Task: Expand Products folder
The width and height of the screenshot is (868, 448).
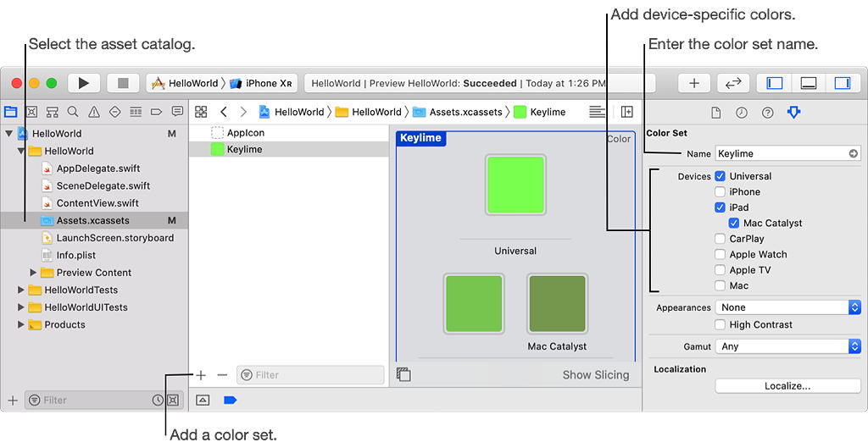Action: [21, 324]
